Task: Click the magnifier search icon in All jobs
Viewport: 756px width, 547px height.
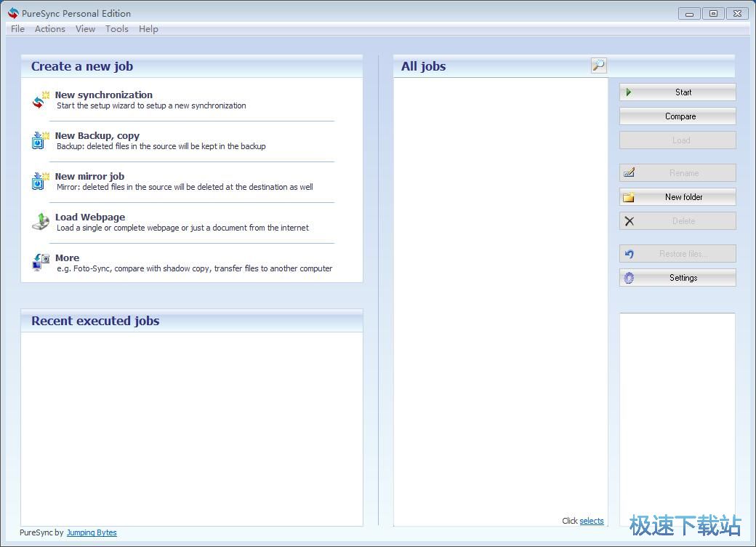Action: tap(598, 65)
